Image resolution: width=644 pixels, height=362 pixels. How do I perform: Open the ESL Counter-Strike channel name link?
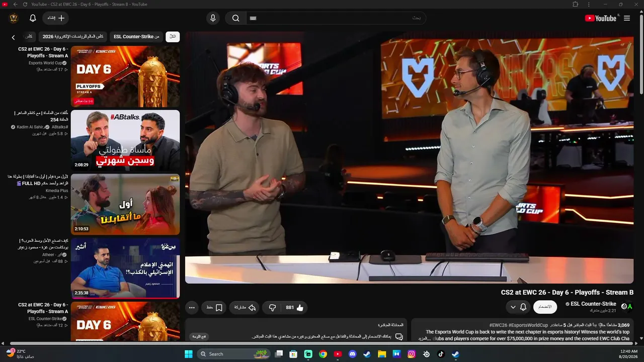[x=593, y=304]
